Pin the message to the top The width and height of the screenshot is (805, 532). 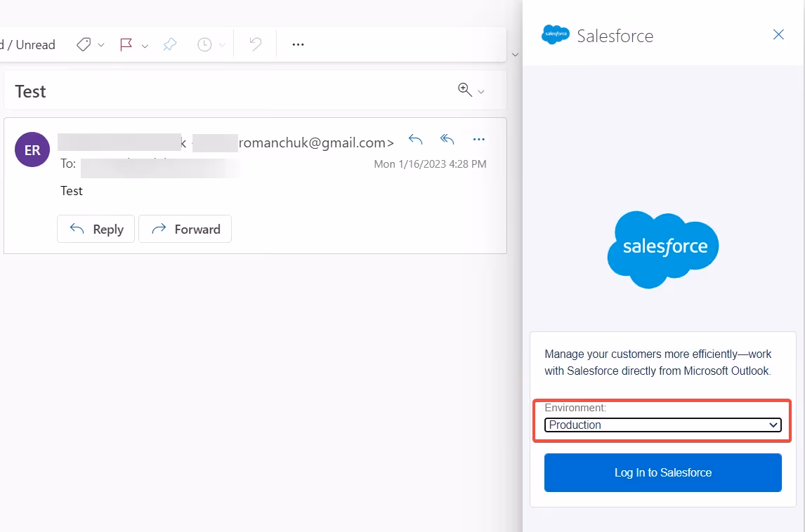click(169, 44)
